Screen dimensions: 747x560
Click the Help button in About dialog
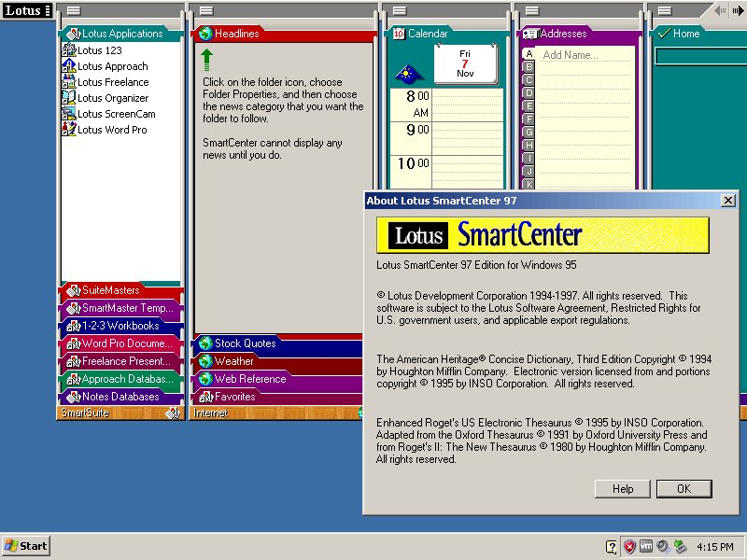pyautogui.click(x=623, y=488)
